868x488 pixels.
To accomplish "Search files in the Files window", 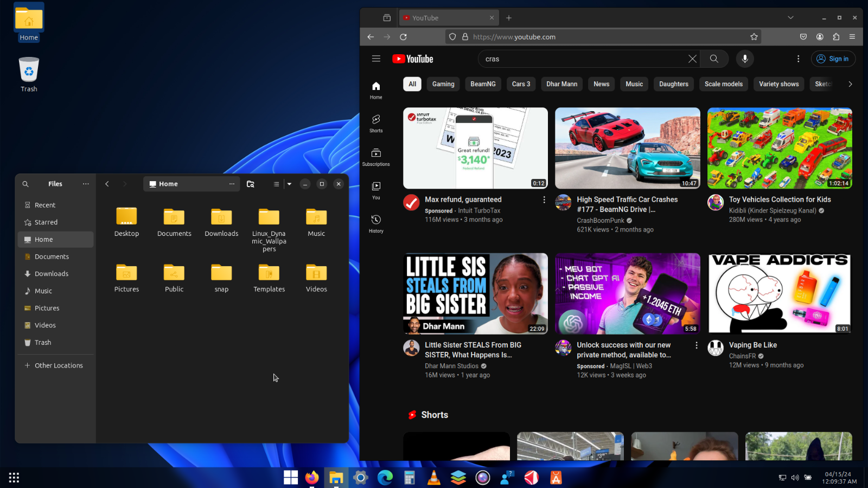I will tap(25, 184).
